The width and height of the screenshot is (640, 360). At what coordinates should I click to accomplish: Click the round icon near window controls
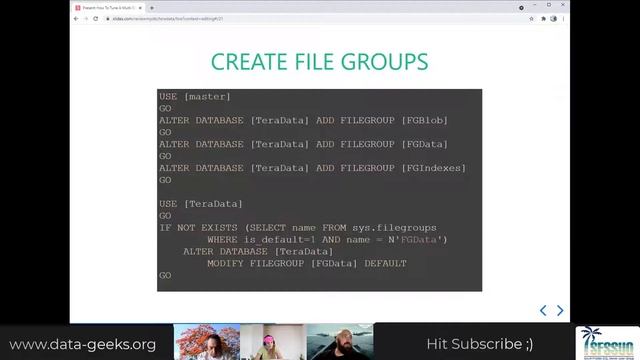[x=521, y=8]
